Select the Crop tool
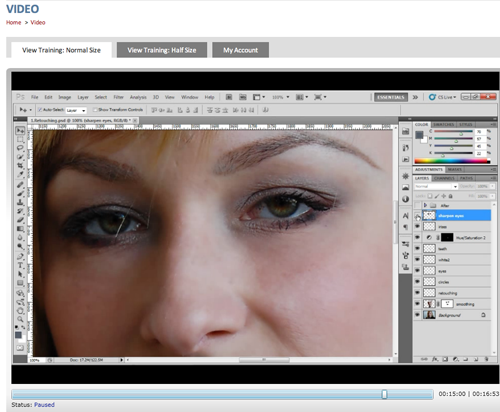The width and height of the screenshot is (500, 412). (x=20, y=166)
